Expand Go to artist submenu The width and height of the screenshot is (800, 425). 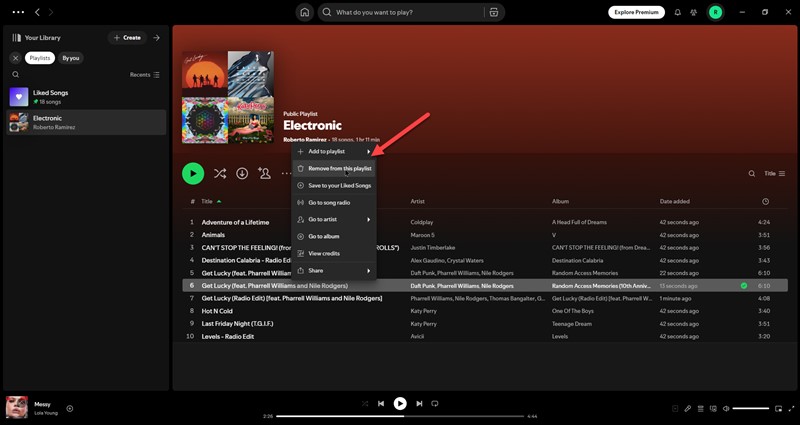(x=334, y=219)
